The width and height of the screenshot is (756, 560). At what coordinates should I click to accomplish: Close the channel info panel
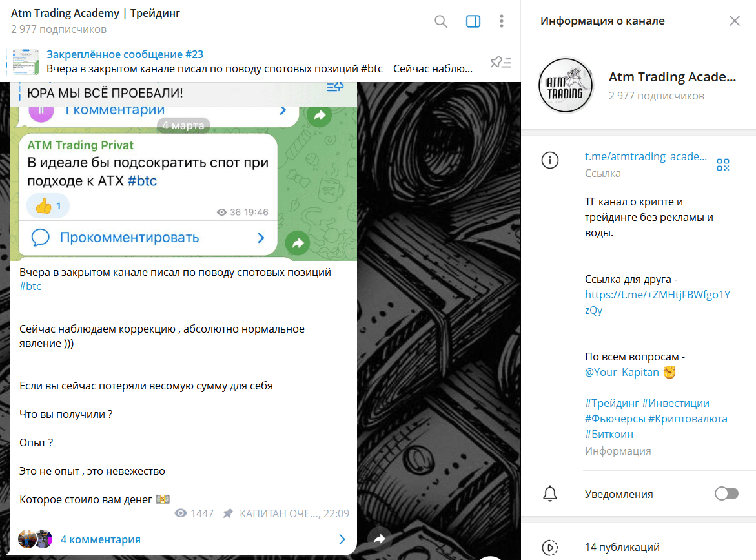click(x=735, y=21)
